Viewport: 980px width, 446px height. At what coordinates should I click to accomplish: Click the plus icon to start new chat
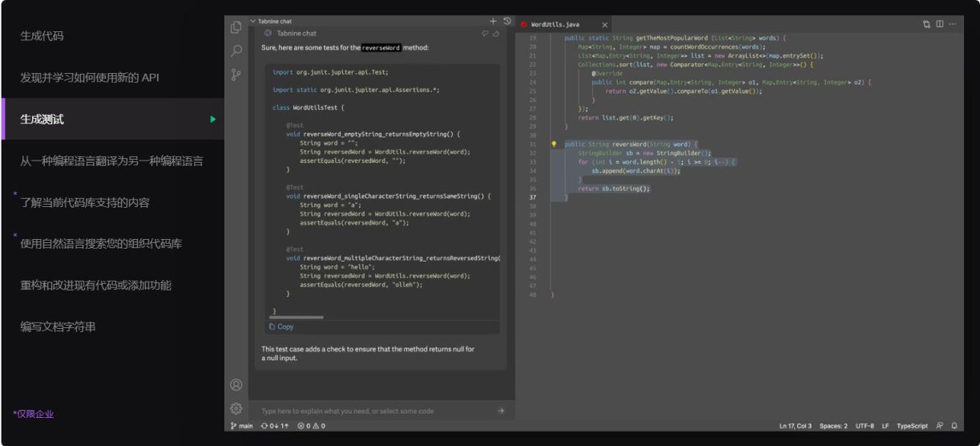coord(493,22)
